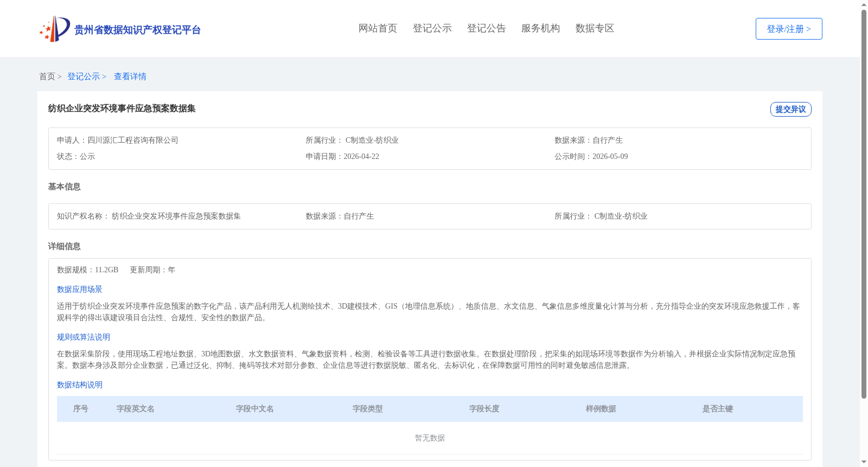Click the scrollbar up arrow
The image size is (868, 467).
[x=864, y=4]
